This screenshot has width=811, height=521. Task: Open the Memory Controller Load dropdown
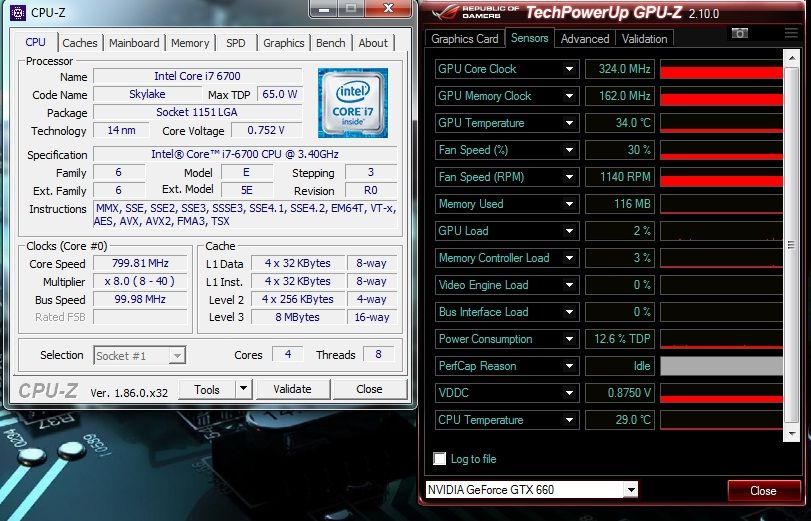(x=569, y=258)
